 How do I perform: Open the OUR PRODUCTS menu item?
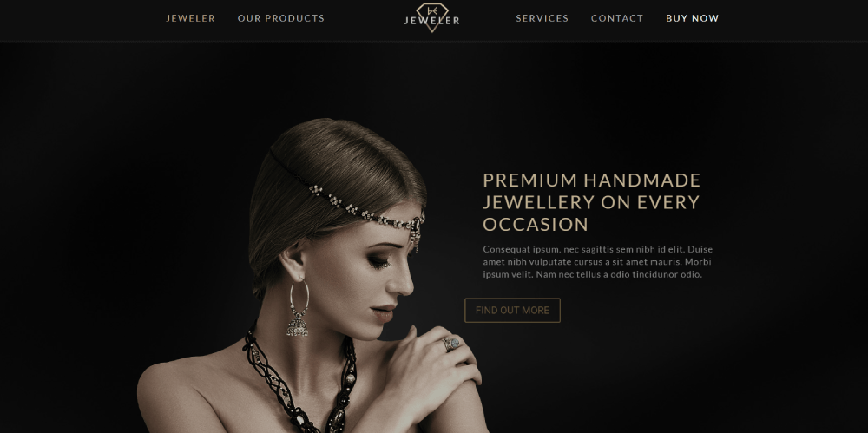pyautogui.click(x=281, y=18)
